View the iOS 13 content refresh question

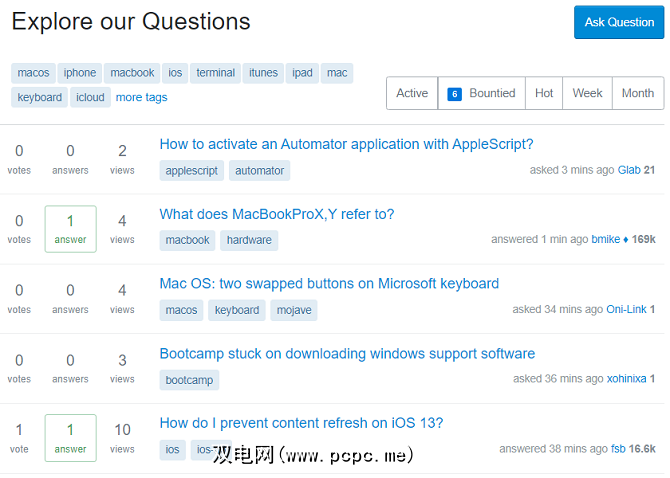(301, 423)
